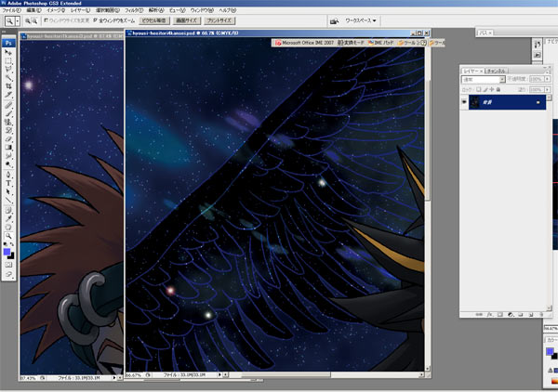Select the Brush tool
Screen dimensions: 558x392
(x=8, y=113)
